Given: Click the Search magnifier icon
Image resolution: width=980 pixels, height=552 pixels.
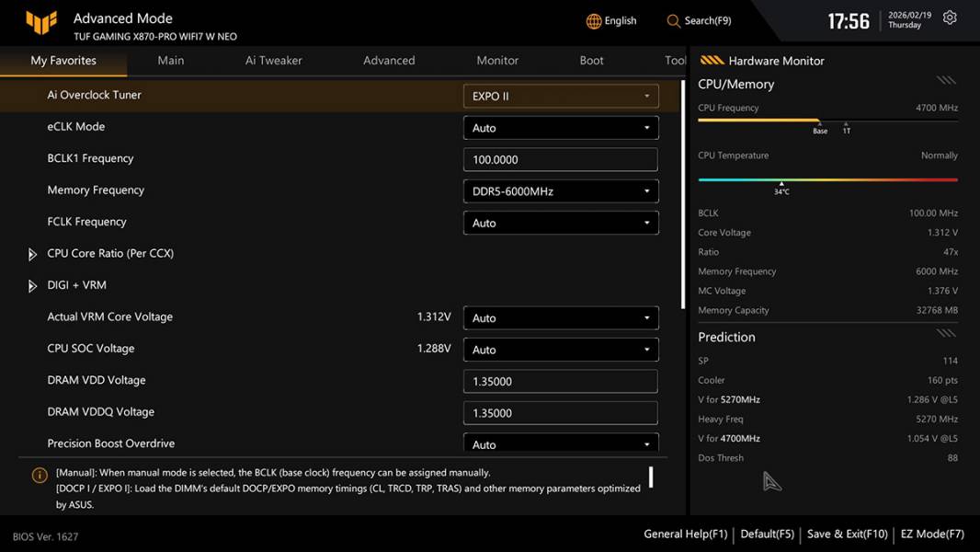Looking at the screenshot, I should pos(674,21).
